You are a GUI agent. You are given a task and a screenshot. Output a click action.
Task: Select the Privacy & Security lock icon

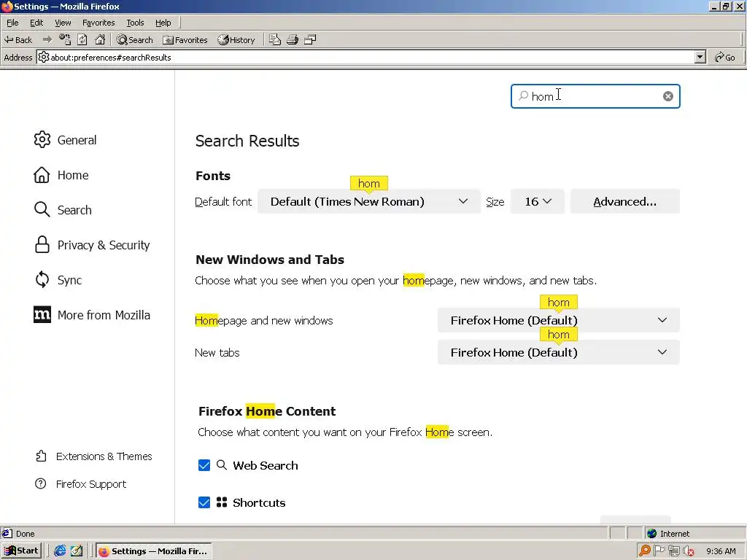42,245
